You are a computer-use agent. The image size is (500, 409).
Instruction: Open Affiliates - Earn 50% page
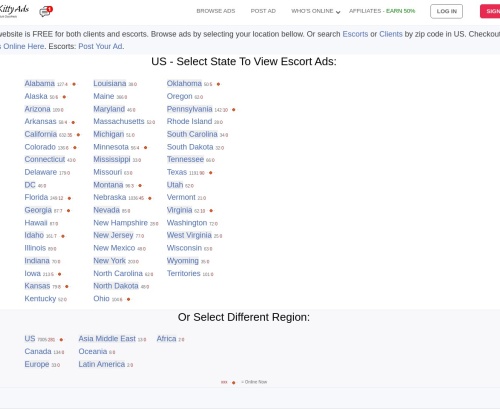click(x=382, y=11)
